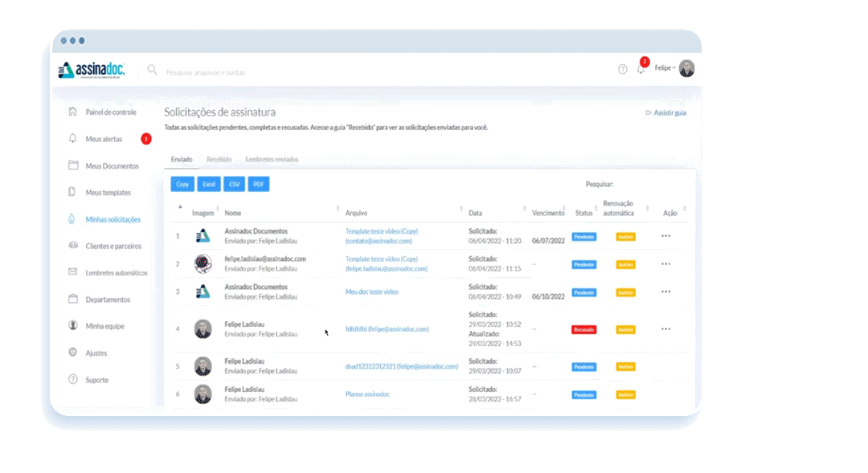Sort table by Data column
Viewport: 868px width, 473px height.
point(477,213)
